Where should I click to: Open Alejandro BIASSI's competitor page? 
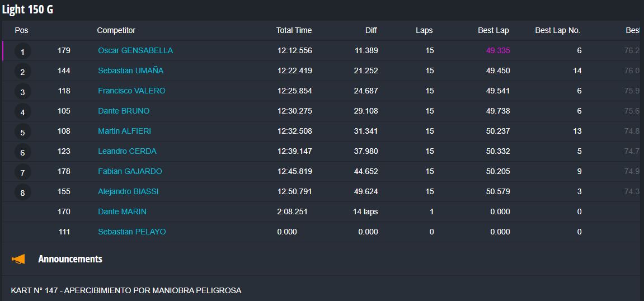click(x=128, y=191)
